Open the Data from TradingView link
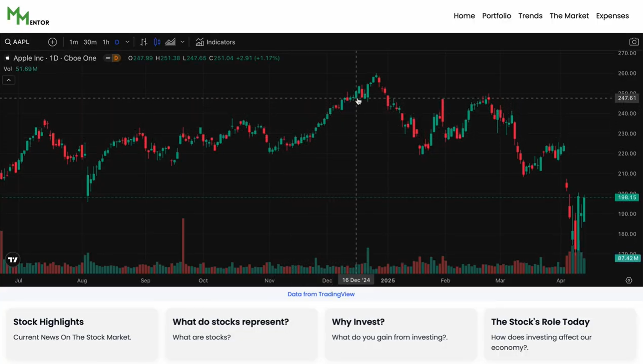643x364 pixels. pyautogui.click(x=321, y=294)
